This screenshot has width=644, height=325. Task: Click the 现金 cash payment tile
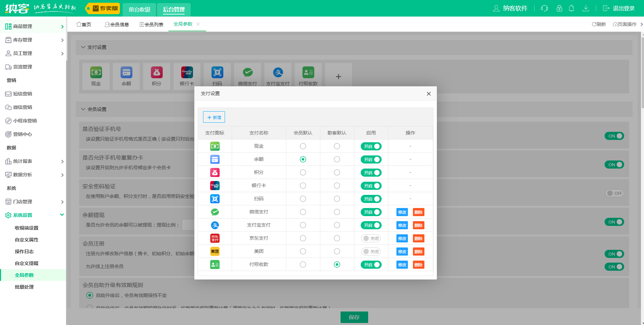[96, 77]
